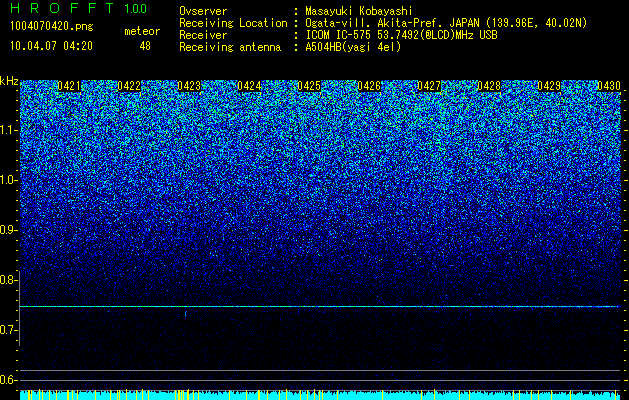
Task: Click the Receiving antenna field label
Action: coord(230,47)
